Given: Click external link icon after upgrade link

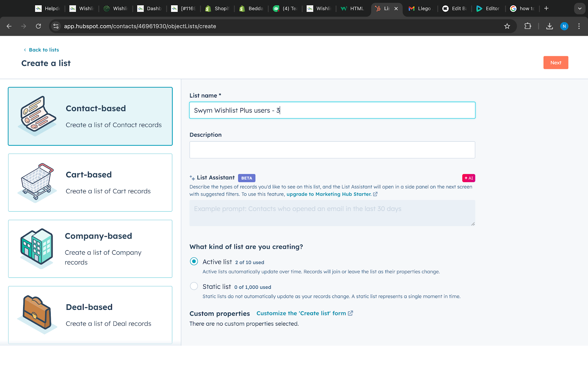Looking at the screenshot, I should [375, 194].
